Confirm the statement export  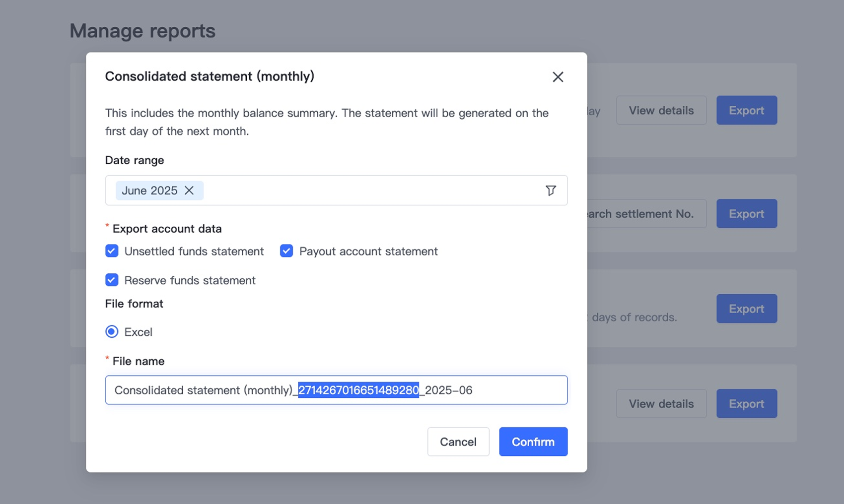[533, 441]
